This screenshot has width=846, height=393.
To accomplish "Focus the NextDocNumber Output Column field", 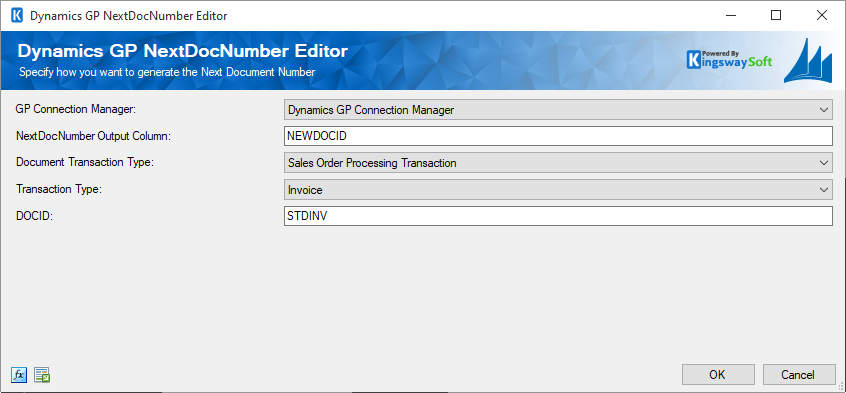I will click(x=558, y=137).
